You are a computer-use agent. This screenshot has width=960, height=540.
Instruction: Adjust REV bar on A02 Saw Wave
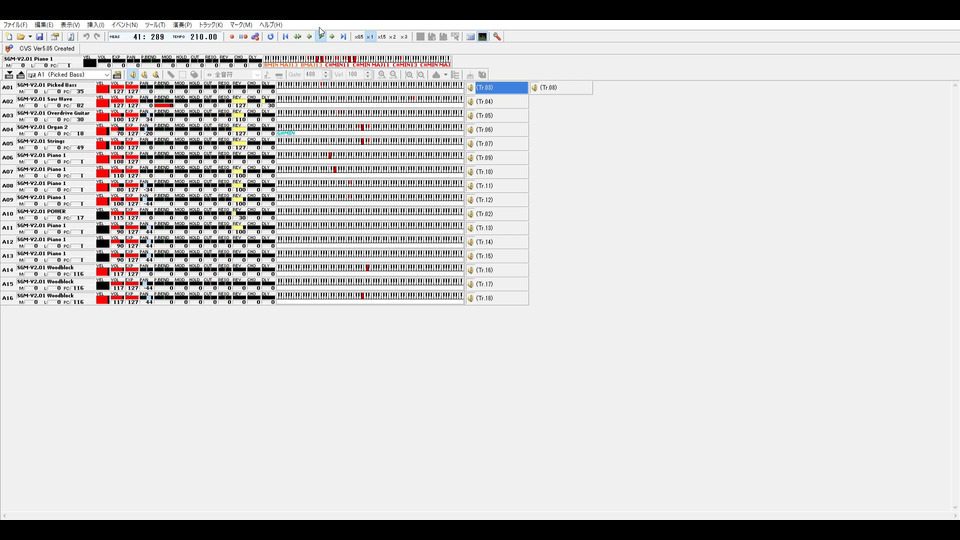(239, 100)
